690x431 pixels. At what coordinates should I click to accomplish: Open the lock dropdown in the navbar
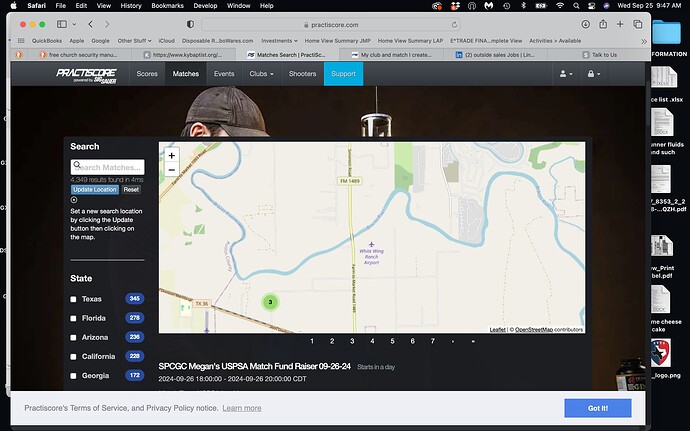[x=594, y=74]
